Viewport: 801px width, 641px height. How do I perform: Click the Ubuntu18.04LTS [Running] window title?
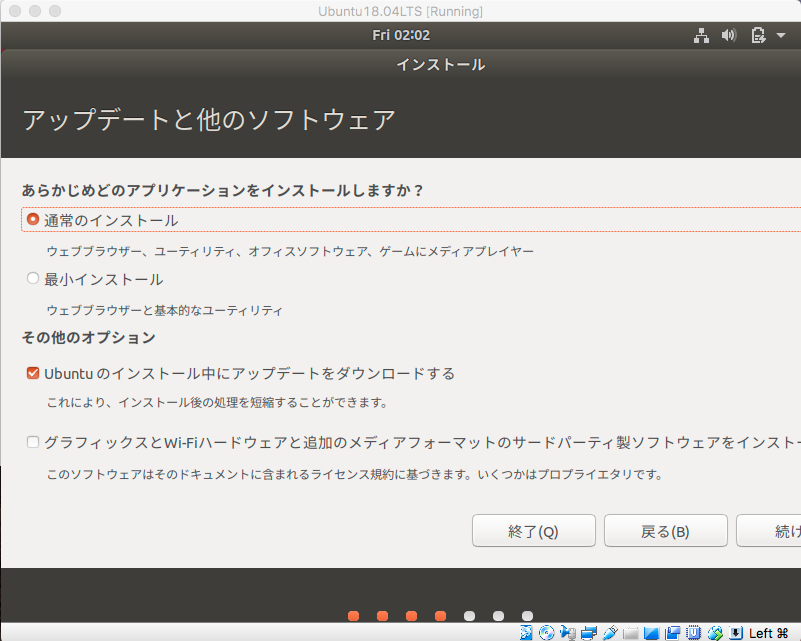(x=400, y=11)
